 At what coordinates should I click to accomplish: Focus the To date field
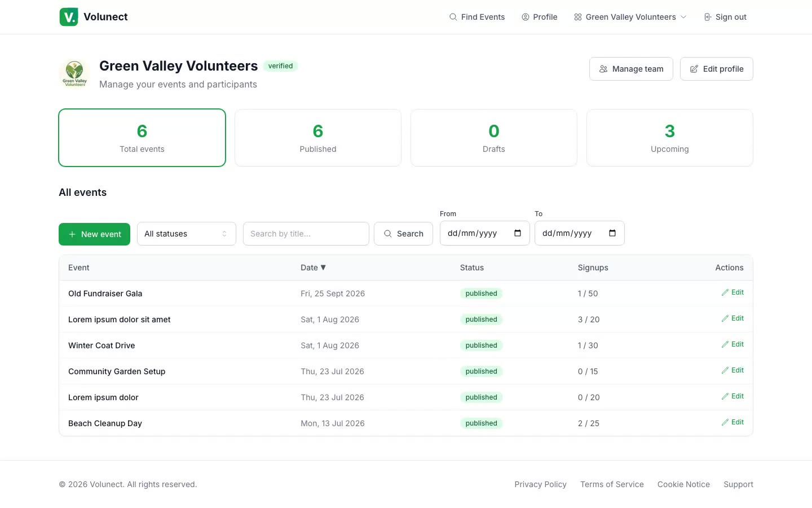[580, 233]
